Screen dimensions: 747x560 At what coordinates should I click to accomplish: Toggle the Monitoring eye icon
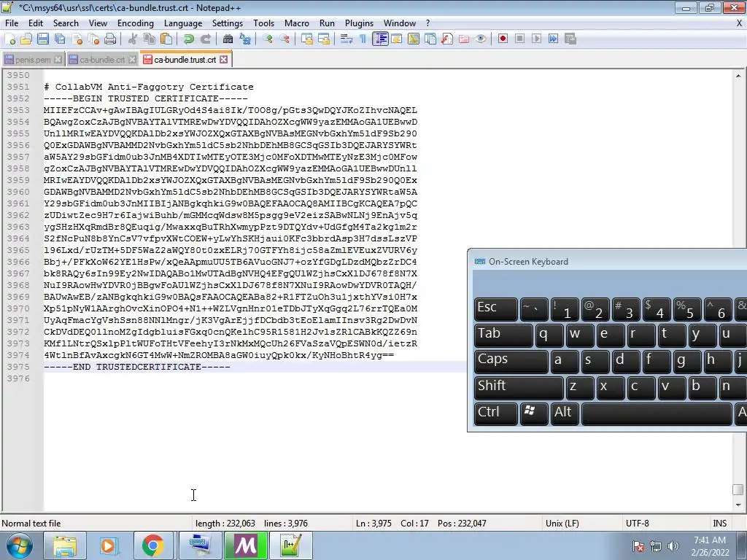pos(481,39)
